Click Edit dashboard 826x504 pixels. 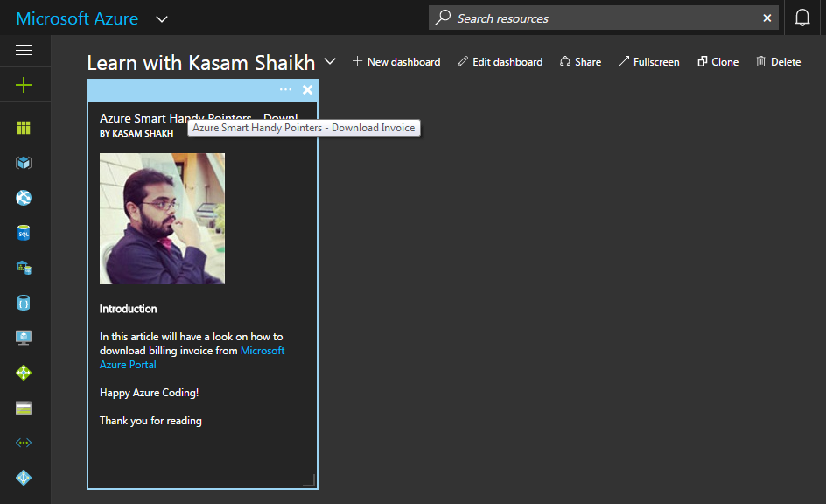pyautogui.click(x=500, y=61)
